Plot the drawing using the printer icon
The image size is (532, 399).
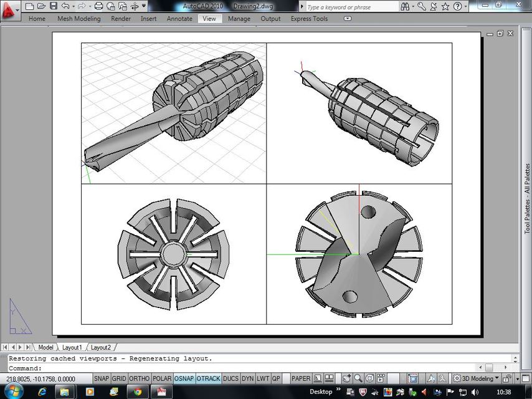click(x=100, y=6)
